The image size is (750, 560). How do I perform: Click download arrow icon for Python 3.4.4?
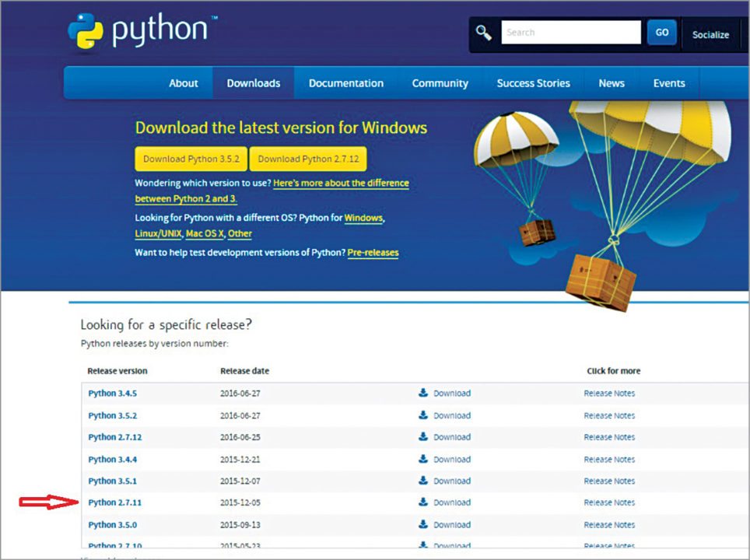[423, 459]
